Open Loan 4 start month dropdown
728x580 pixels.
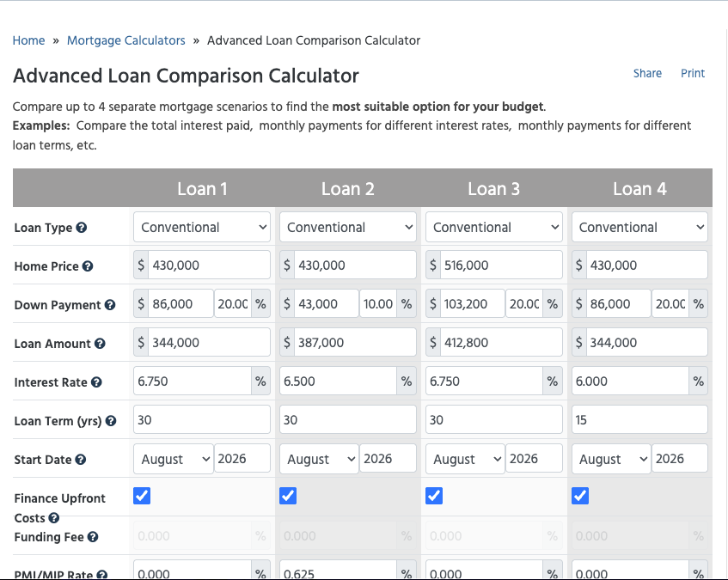click(611, 459)
